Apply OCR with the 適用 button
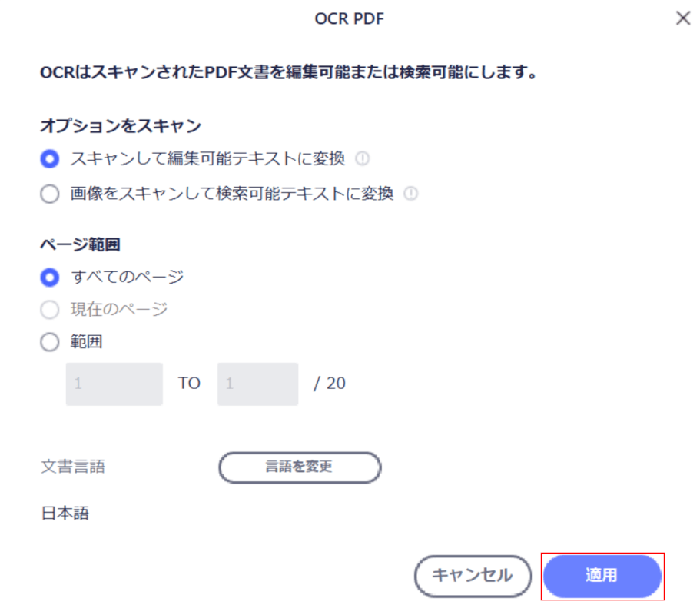This screenshot has height=615, width=700. point(602,576)
